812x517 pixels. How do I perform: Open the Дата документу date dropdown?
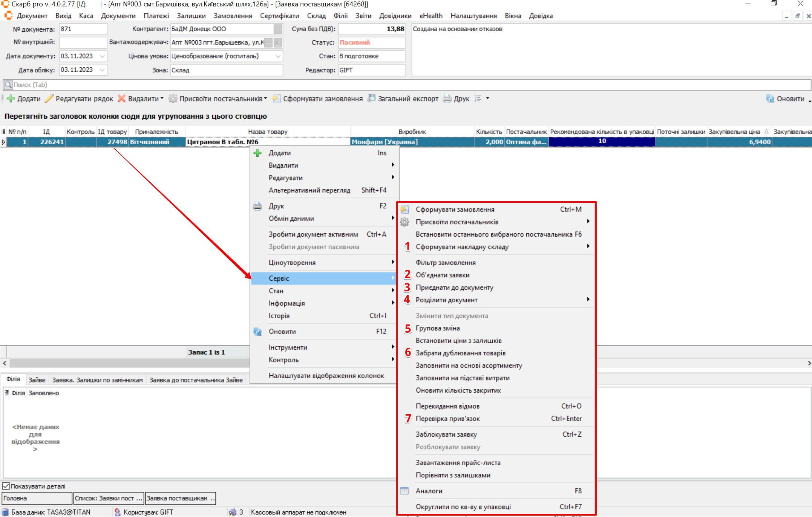click(102, 56)
